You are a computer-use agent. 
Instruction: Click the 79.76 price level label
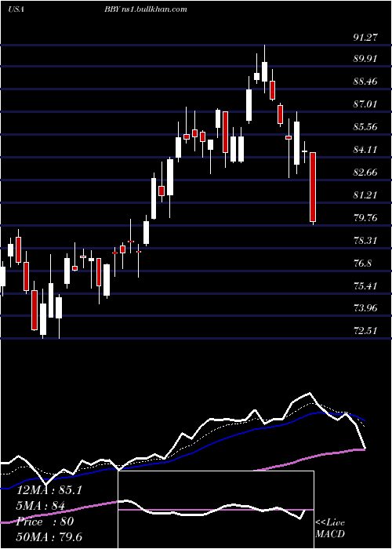366,218
